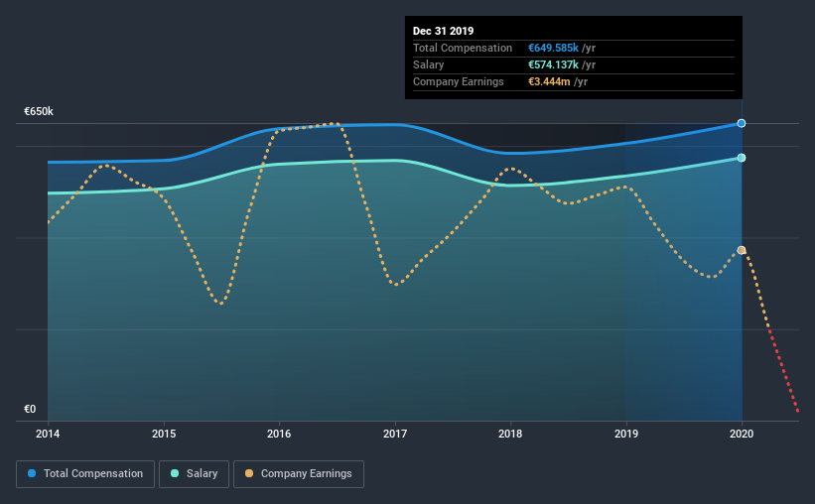This screenshot has width=815, height=504.
Task: Click the Company Earnings data point at 2020
Action: point(742,250)
